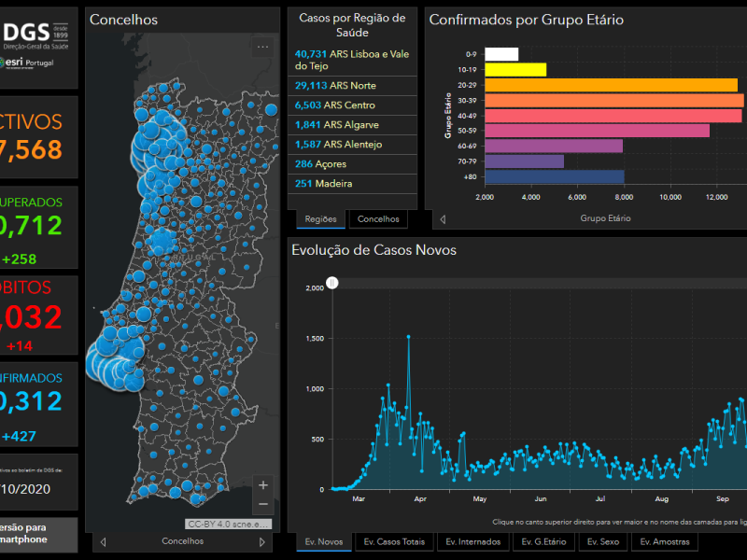Click the esri Portugal logo
The width and height of the screenshot is (747, 560).
pos(28,63)
